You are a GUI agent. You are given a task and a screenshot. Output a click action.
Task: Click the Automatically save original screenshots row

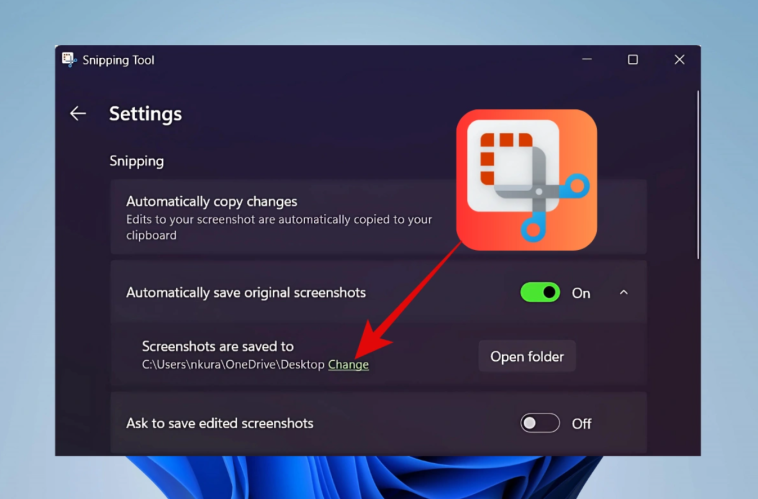[x=246, y=293]
